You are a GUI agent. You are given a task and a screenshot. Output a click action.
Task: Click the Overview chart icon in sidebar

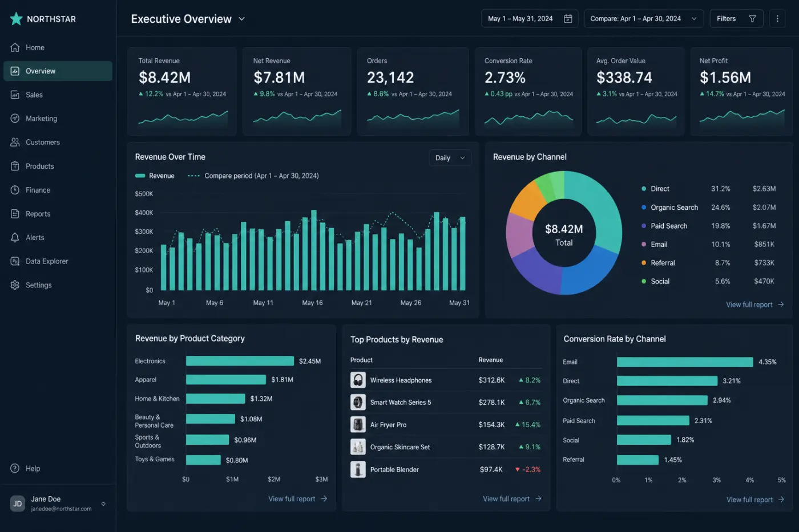coord(15,71)
